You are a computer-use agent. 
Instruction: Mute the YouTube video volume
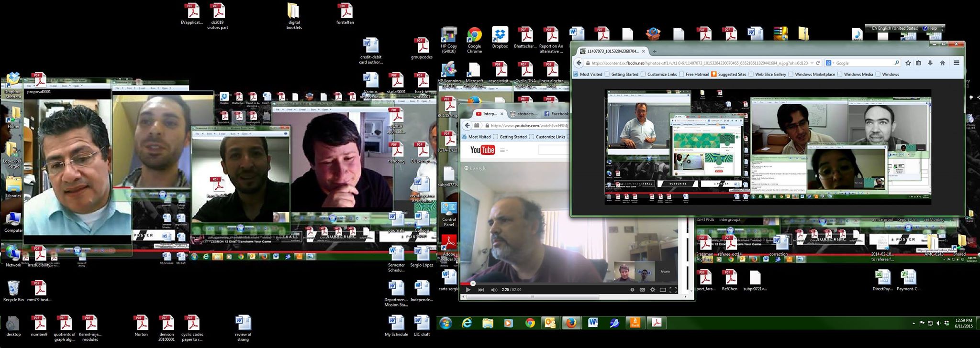pyautogui.click(x=494, y=290)
